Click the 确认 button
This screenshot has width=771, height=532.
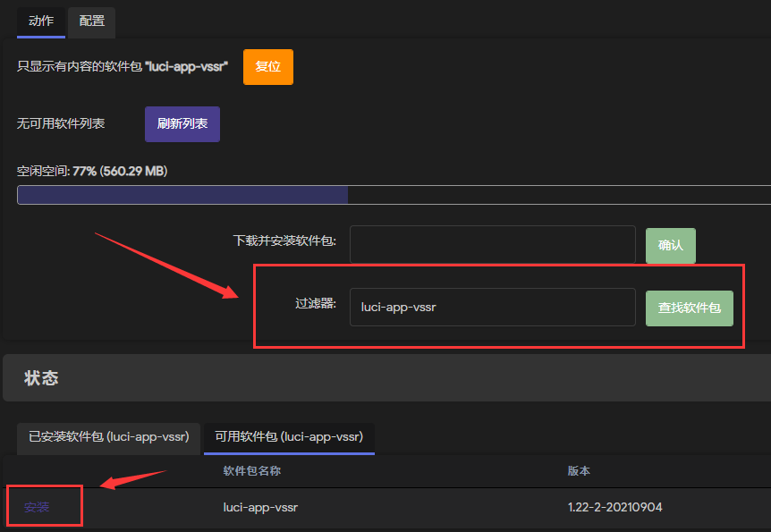point(670,245)
